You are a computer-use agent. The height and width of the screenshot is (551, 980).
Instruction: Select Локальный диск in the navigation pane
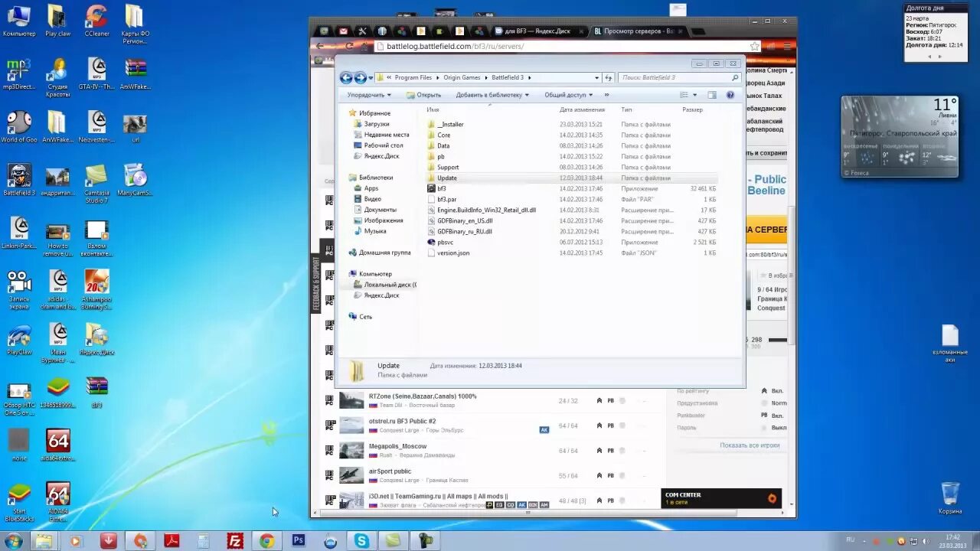pos(384,285)
